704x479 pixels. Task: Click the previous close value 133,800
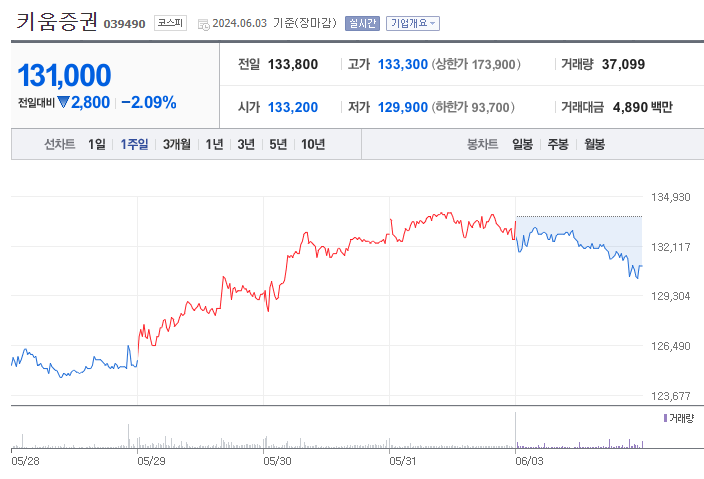point(293,64)
